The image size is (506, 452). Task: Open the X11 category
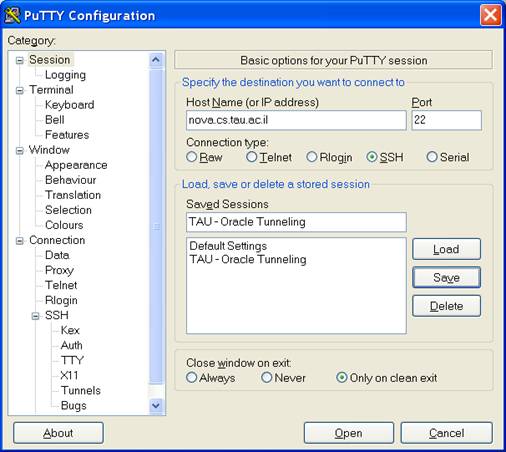tap(69, 375)
